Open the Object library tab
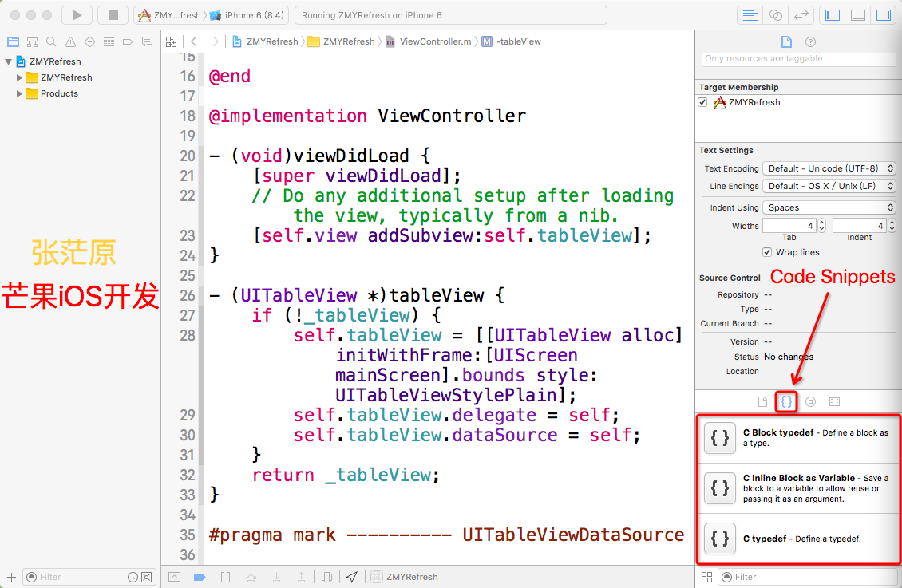Viewport: 902px width, 588px height. (x=810, y=402)
